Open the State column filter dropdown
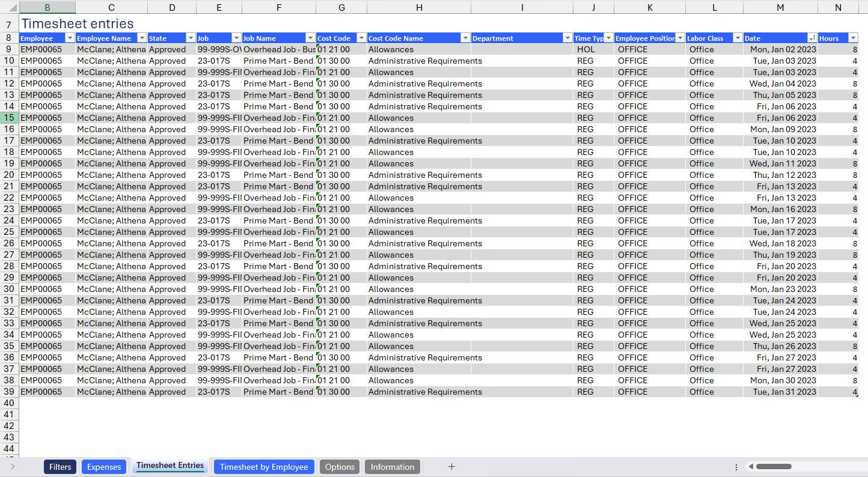Viewport: 868px width, 477px height. pos(191,37)
